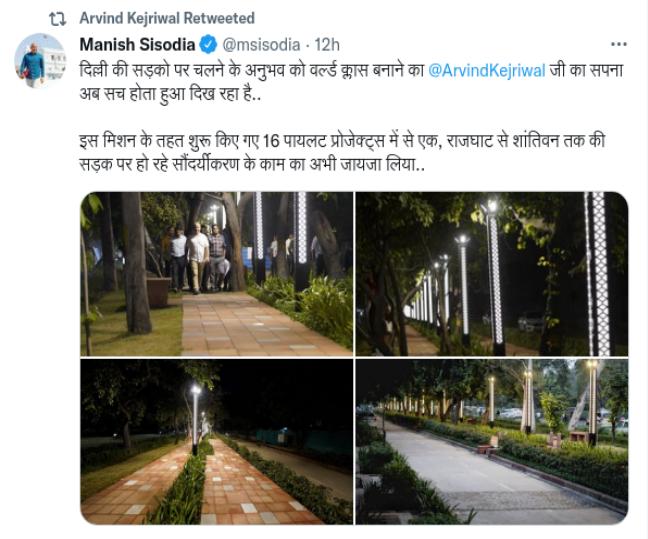Open photo of people walking on footpath
Image resolution: width=648 pixels, height=539 pixels.
[x=217, y=274]
